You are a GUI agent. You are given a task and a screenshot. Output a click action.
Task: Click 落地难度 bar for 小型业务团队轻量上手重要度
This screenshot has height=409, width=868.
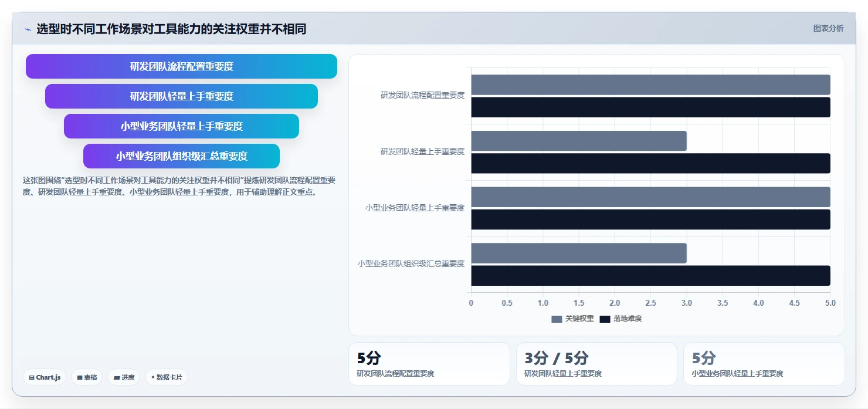coord(650,219)
